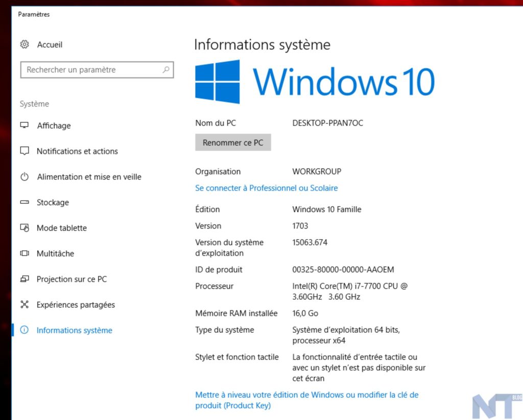
Task: Click the Mémoire RAM installée label
Action: click(x=236, y=313)
